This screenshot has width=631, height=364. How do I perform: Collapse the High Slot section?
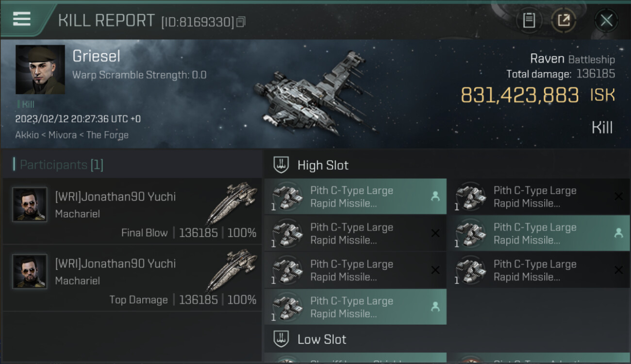(x=322, y=165)
